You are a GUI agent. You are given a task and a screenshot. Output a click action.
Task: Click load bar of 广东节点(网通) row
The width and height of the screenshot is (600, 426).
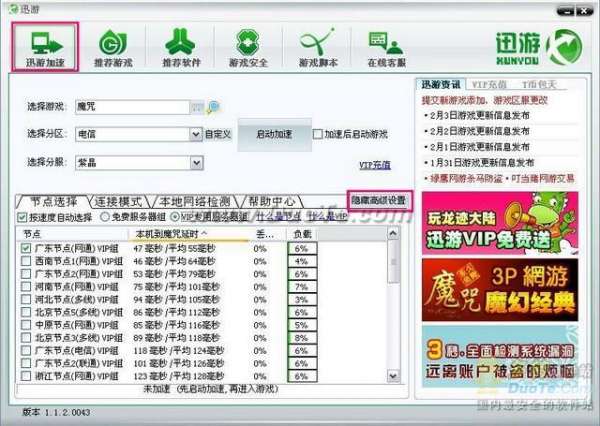click(302, 249)
